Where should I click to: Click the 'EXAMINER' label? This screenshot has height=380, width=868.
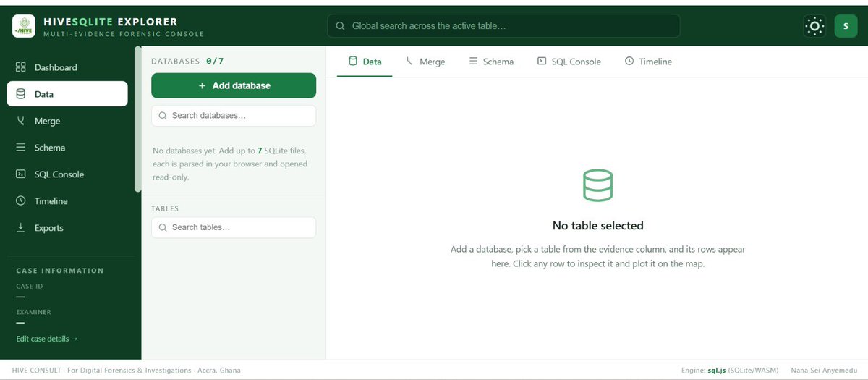click(x=34, y=313)
